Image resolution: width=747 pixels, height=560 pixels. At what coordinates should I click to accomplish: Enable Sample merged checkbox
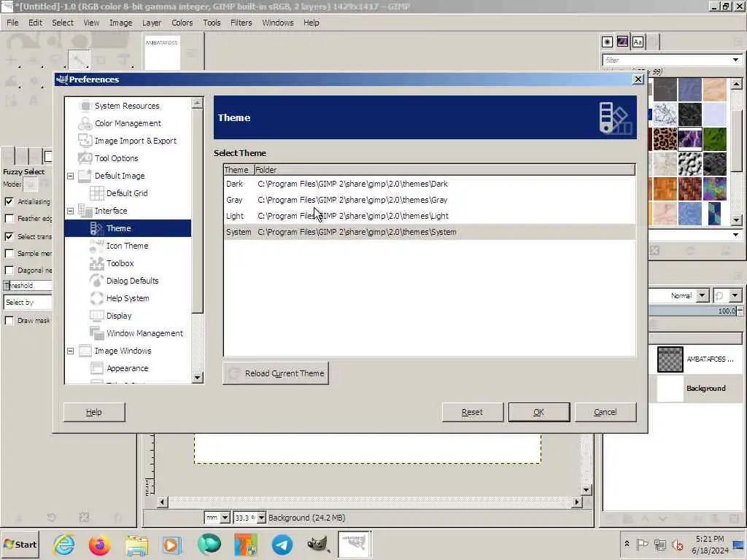pyautogui.click(x=9, y=253)
